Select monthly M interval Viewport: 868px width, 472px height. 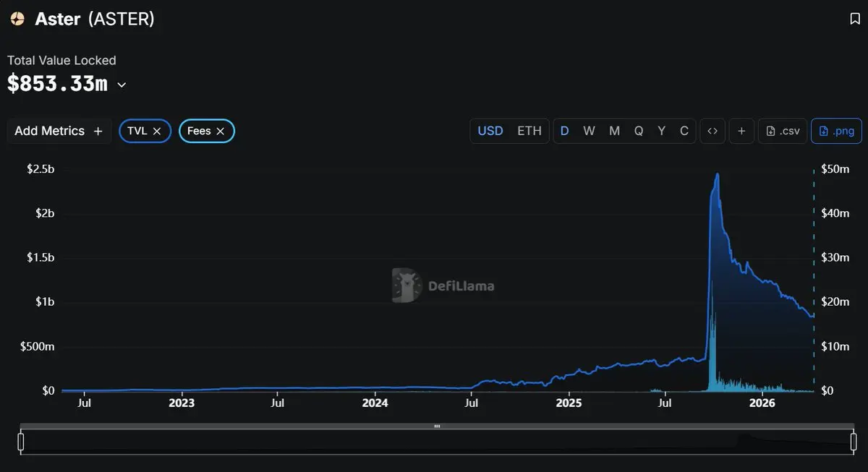[614, 131]
